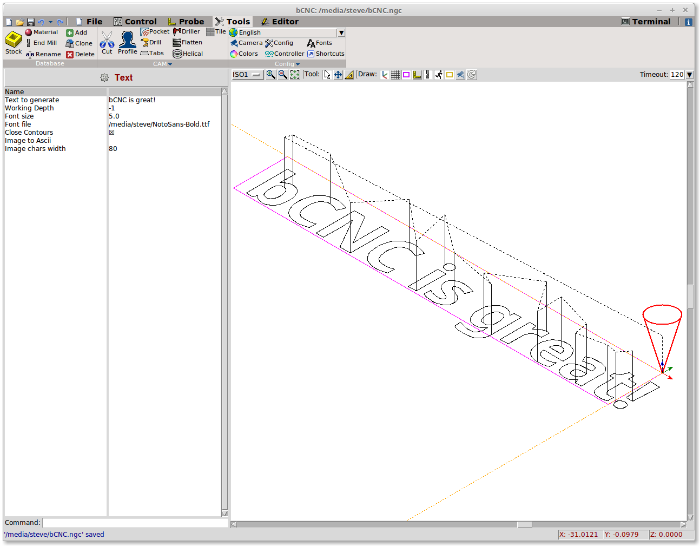Open Shortcuts configuration
The height and width of the screenshot is (546, 700).
(x=325, y=54)
